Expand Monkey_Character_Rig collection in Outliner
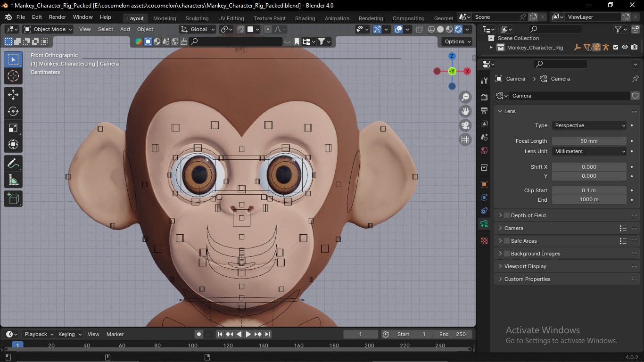Viewport: 644px width, 362px height. (x=491, y=47)
